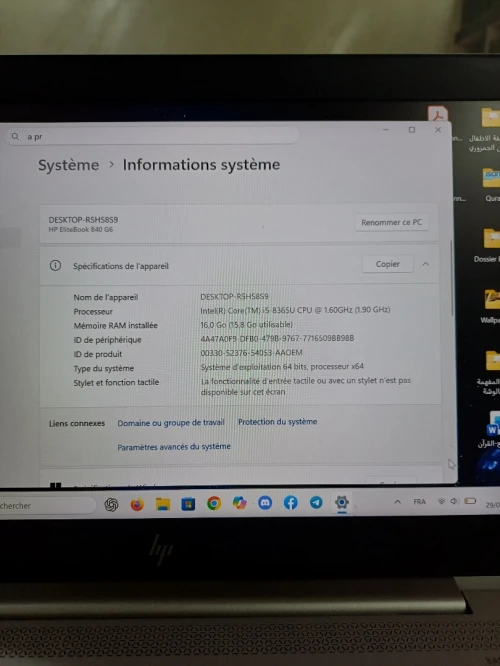500x666 pixels.
Task: Open Copilot from the taskbar
Action: (240, 503)
